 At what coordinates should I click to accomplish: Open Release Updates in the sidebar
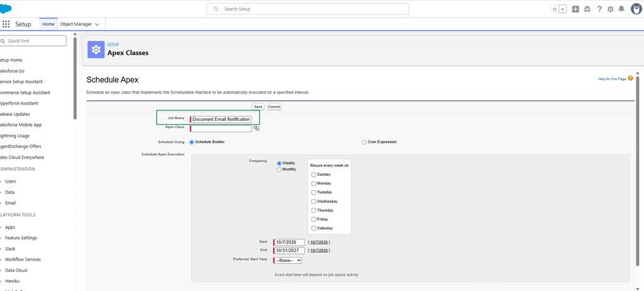15,114
